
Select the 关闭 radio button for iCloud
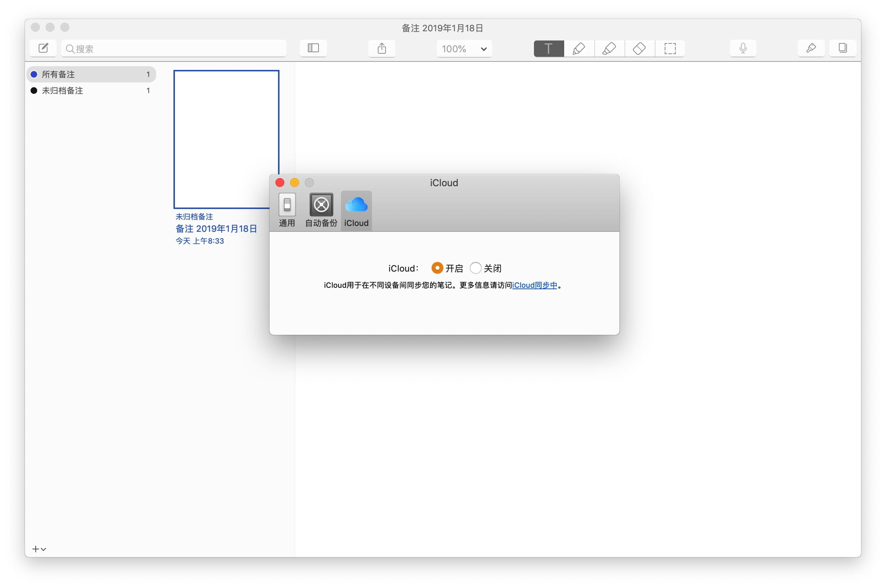point(475,268)
